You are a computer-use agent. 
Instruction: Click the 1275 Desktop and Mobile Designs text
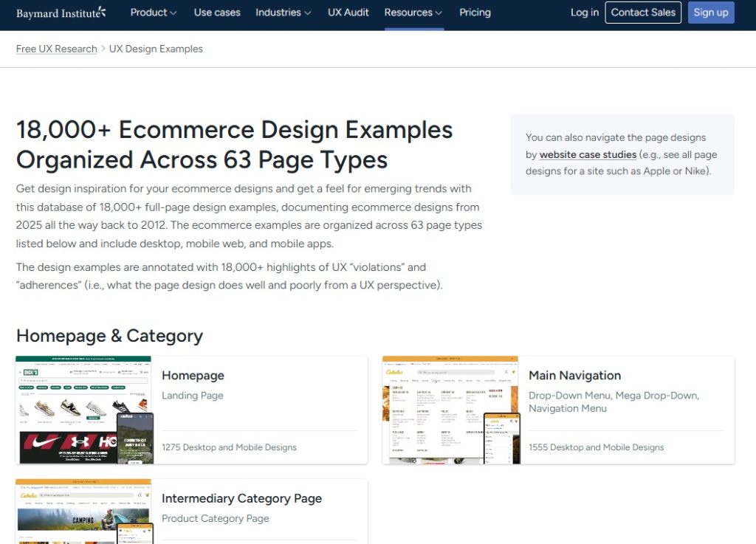click(229, 447)
